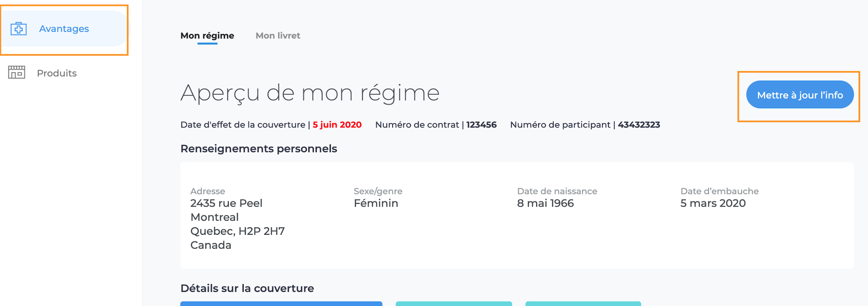
Task: Click the Renseignements personnels heading
Action: point(259,149)
